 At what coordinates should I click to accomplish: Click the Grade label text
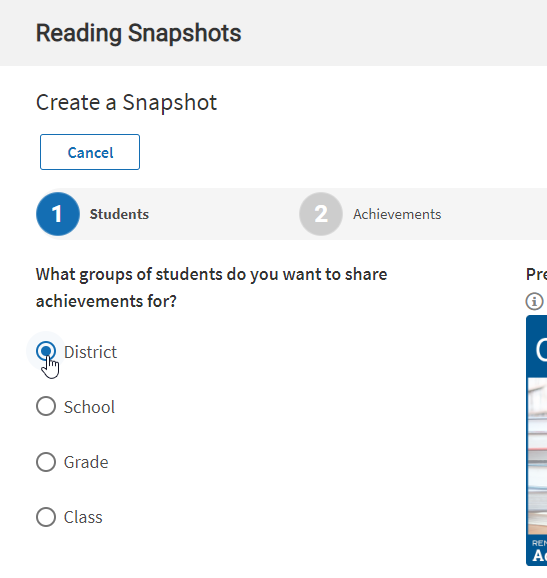86,462
